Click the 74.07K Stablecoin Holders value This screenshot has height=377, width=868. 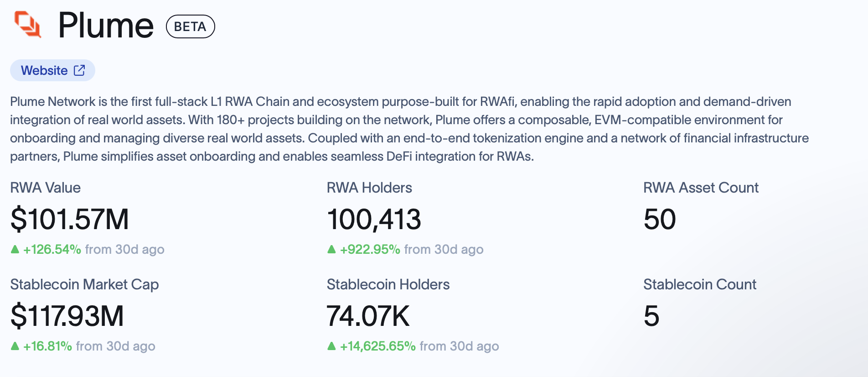(x=368, y=316)
